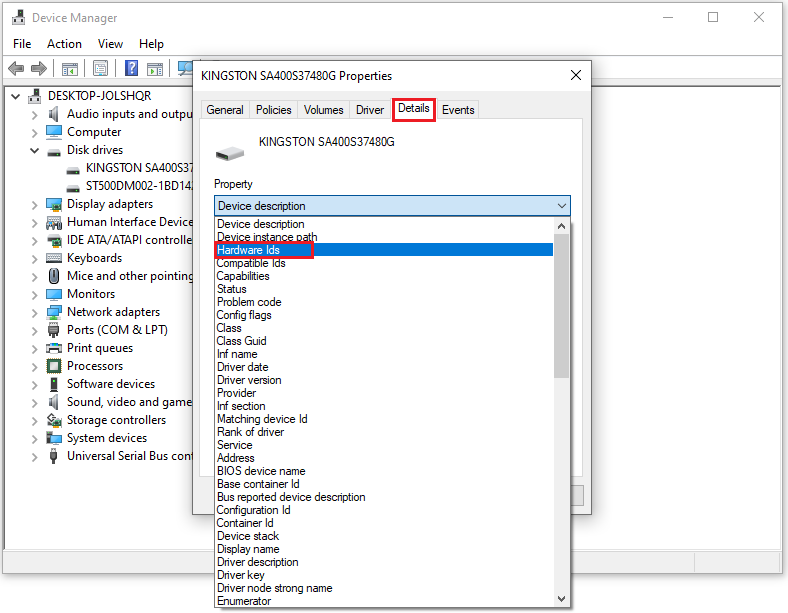Collapse the Disk drives node
The width and height of the screenshot is (788, 613).
tap(34, 150)
